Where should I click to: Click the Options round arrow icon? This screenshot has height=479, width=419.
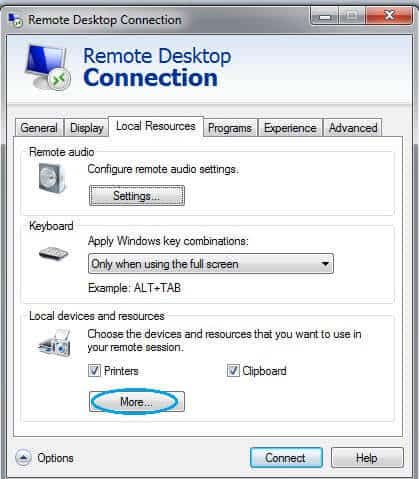pos(23,458)
